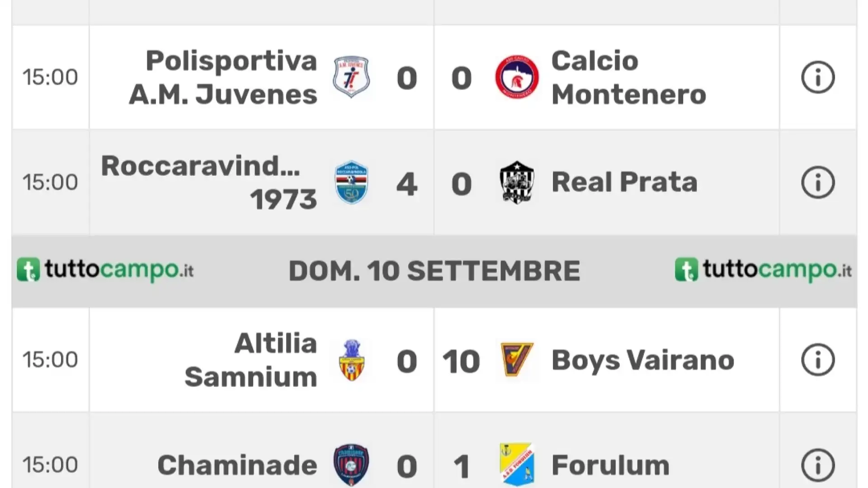Click the Chaminade team crest

351,465
